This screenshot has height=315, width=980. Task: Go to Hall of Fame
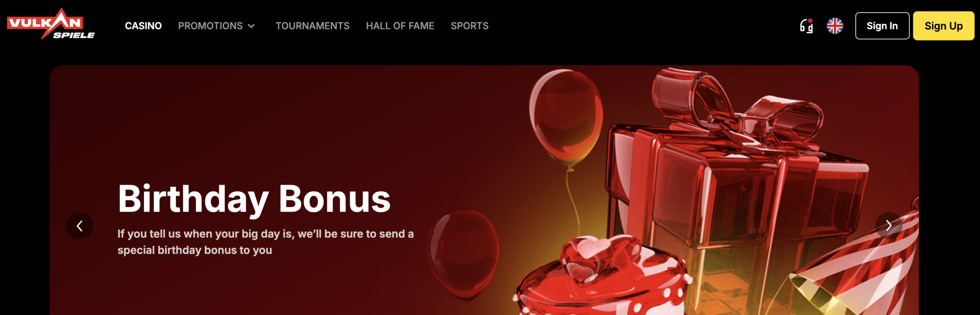(x=400, y=26)
